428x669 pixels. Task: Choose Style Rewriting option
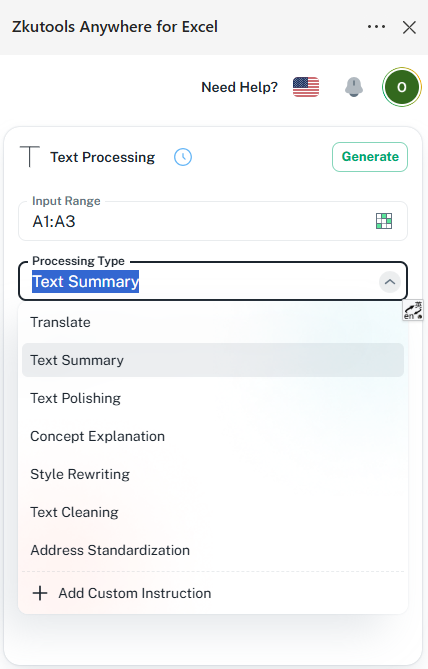click(213, 474)
